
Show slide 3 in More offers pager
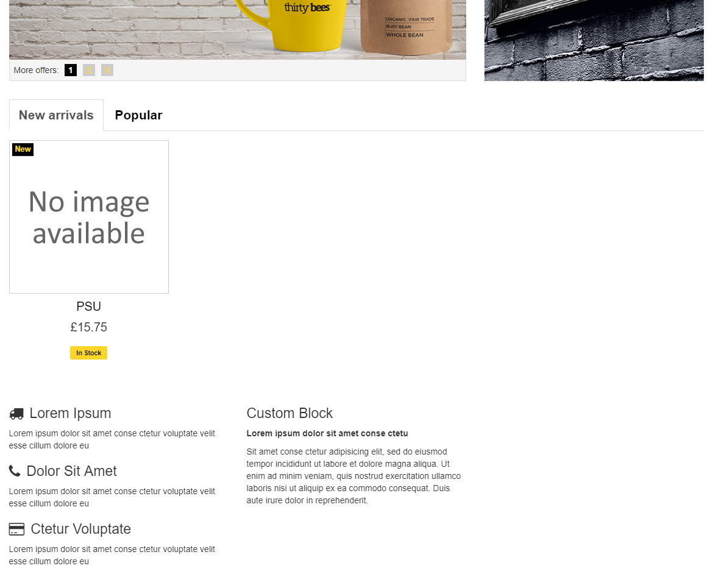click(x=107, y=70)
